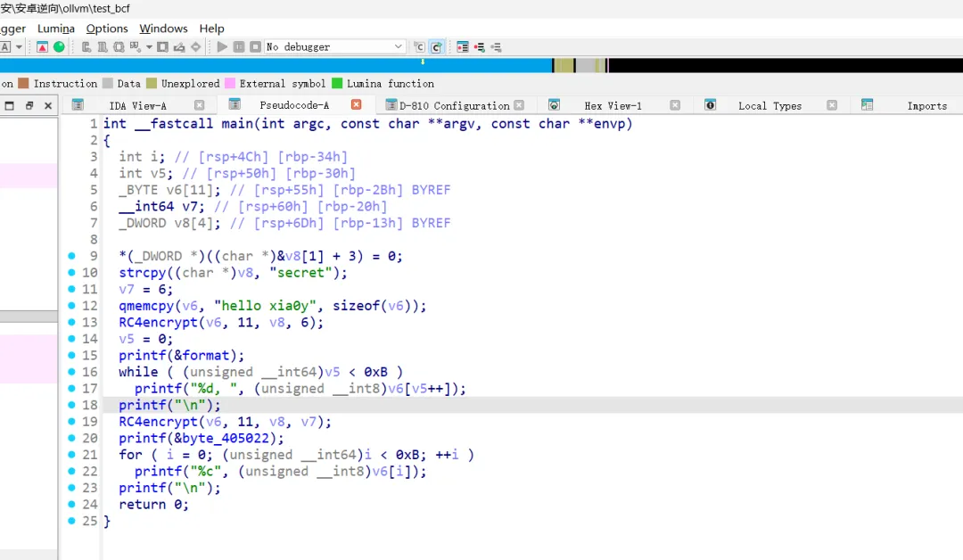
Task: Open the Help menu
Action: click(212, 29)
